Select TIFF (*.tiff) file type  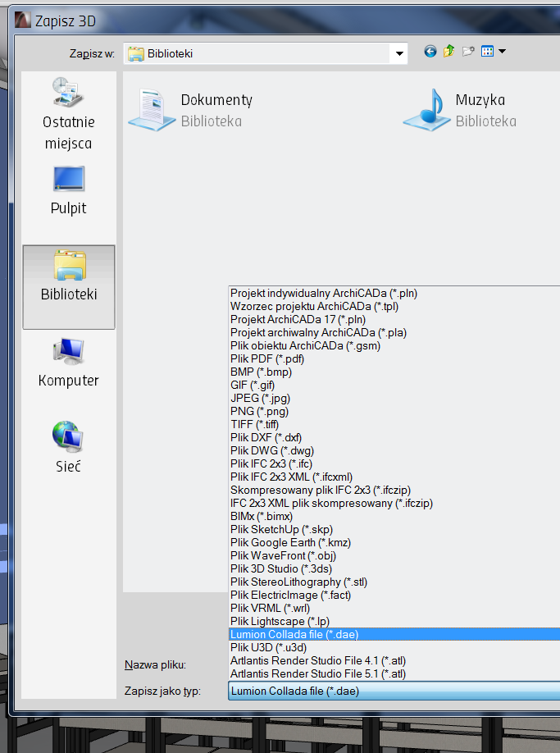pos(394,425)
